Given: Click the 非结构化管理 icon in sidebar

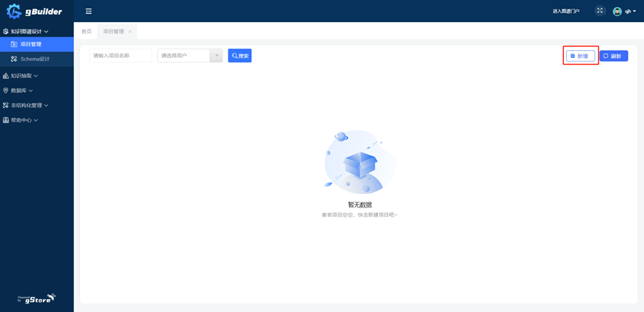Looking at the screenshot, I should tap(6, 105).
